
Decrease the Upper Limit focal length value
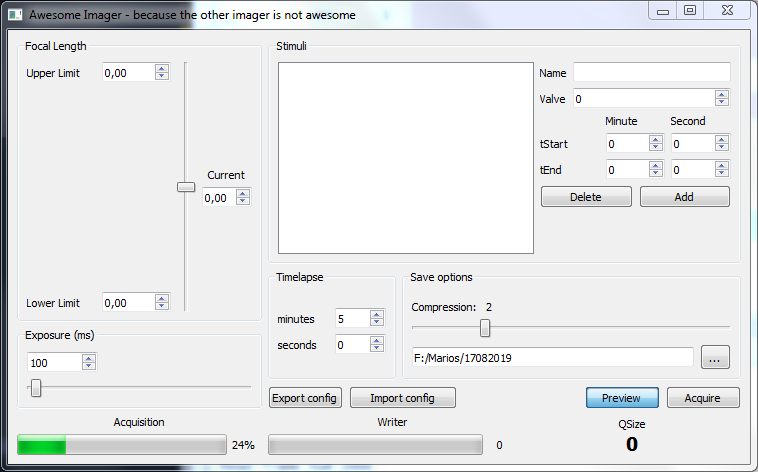162,76
